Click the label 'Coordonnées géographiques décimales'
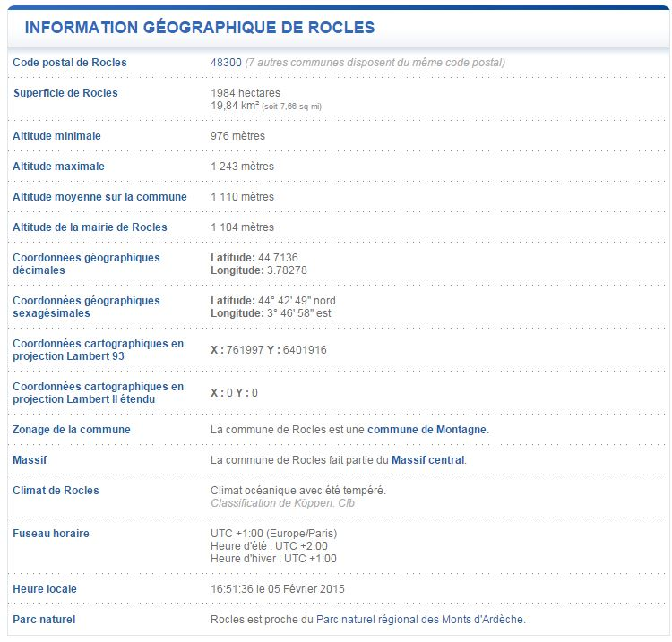 click(86, 264)
